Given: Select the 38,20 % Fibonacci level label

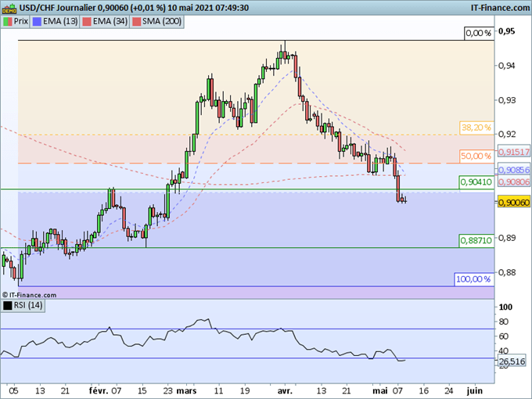Looking at the screenshot, I should 476,128.
